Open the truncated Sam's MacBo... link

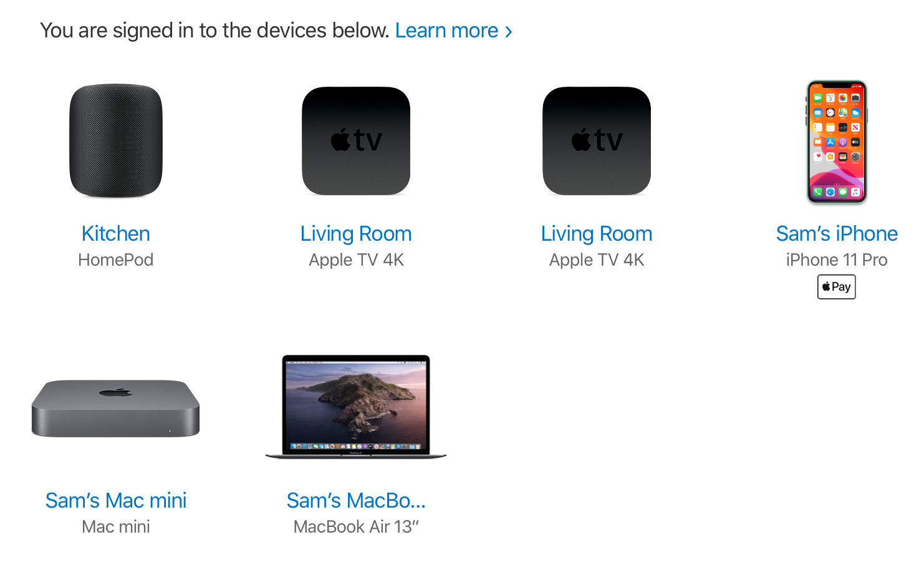pyautogui.click(x=356, y=501)
